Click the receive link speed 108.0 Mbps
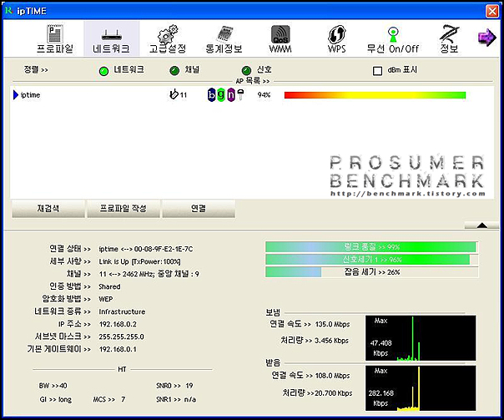This screenshot has width=504, height=420. tap(332, 376)
